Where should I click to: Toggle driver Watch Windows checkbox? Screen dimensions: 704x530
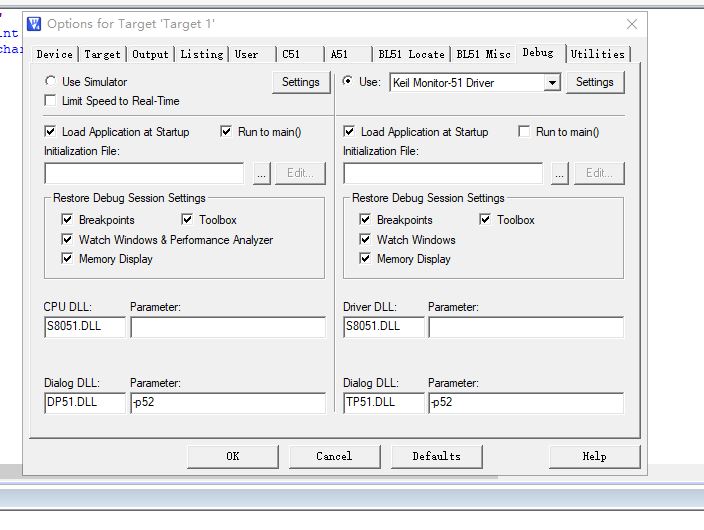[365, 239]
